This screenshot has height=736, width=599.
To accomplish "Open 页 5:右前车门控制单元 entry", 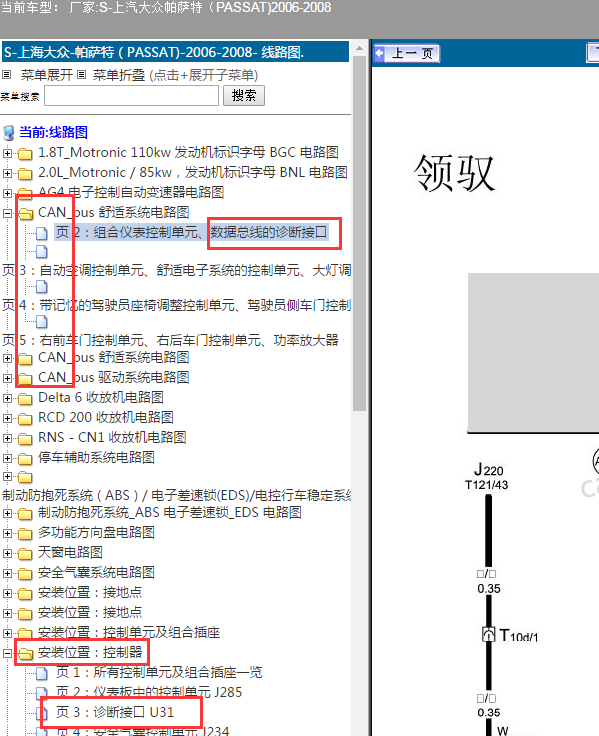I will pos(170,340).
